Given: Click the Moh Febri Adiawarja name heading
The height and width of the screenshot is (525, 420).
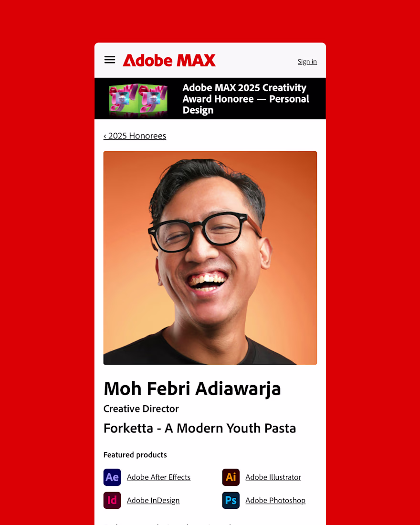Looking at the screenshot, I should [x=192, y=388].
